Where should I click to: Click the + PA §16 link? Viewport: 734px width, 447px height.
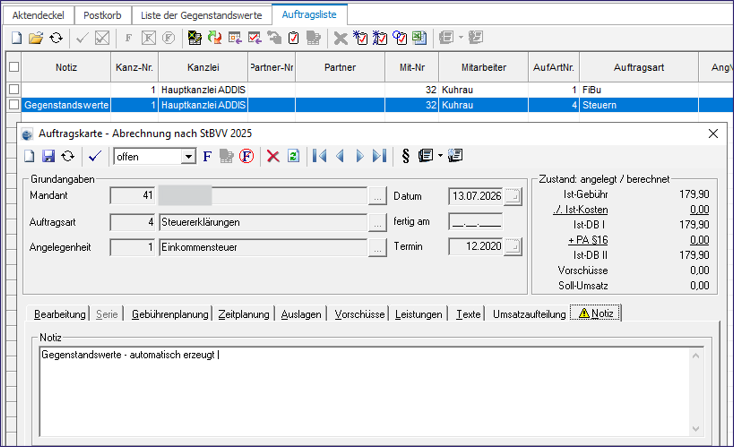click(588, 240)
